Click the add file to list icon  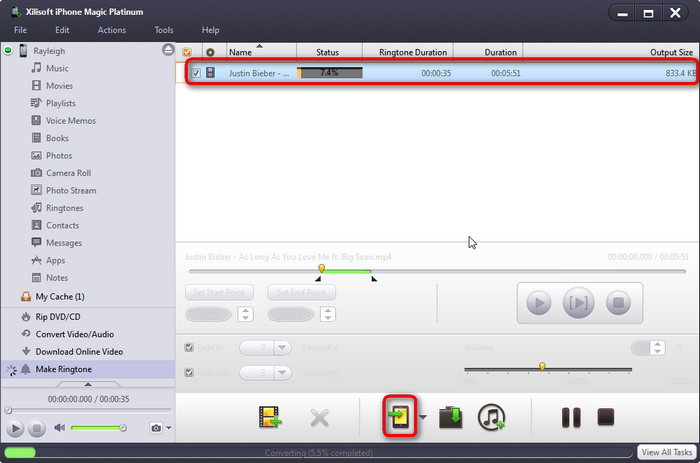point(270,417)
